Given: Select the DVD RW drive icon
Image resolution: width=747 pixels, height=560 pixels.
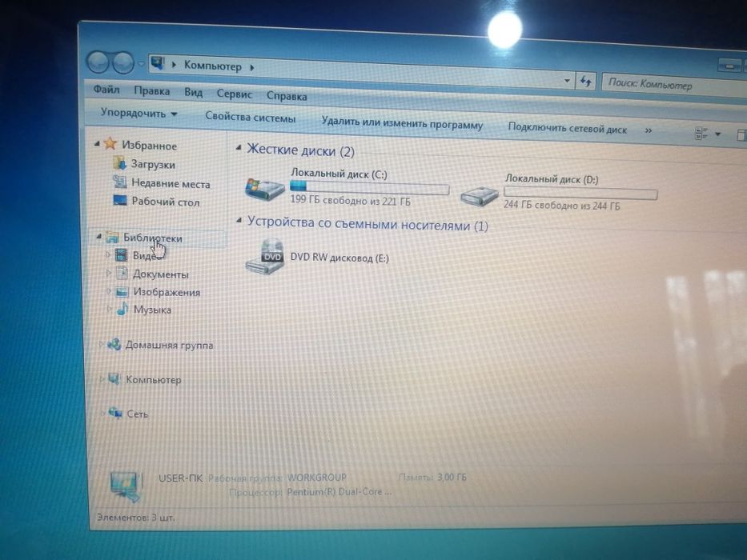Looking at the screenshot, I should (x=265, y=256).
